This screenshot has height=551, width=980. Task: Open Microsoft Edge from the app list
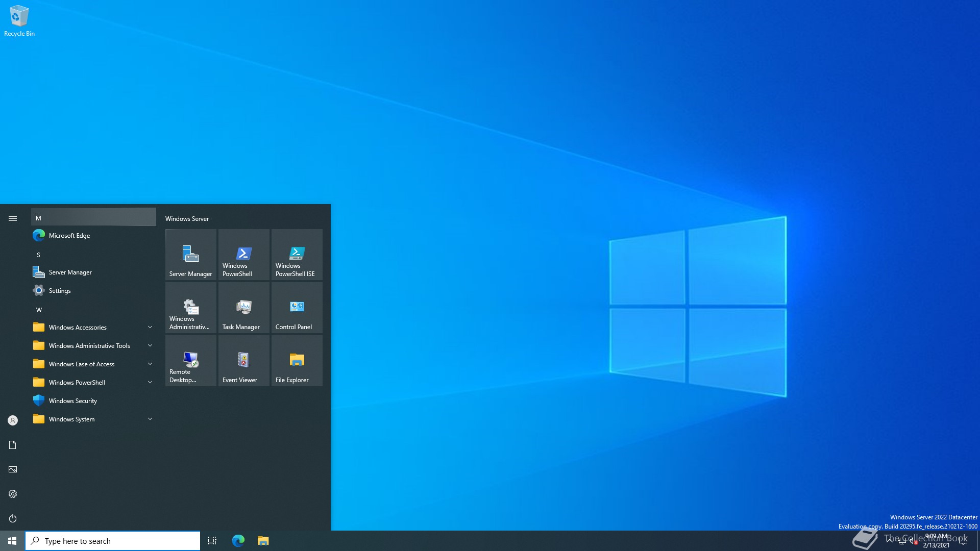[x=69, y=235]
